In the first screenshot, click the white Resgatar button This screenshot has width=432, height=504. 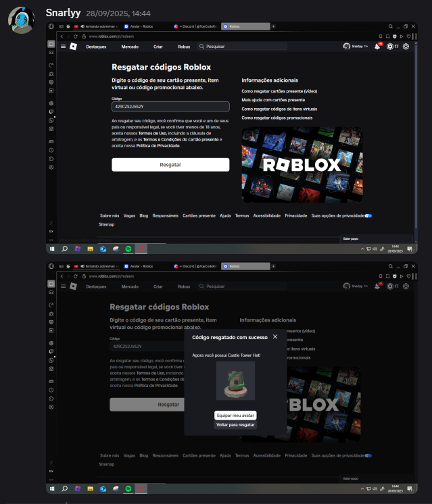tap(170, 165)
